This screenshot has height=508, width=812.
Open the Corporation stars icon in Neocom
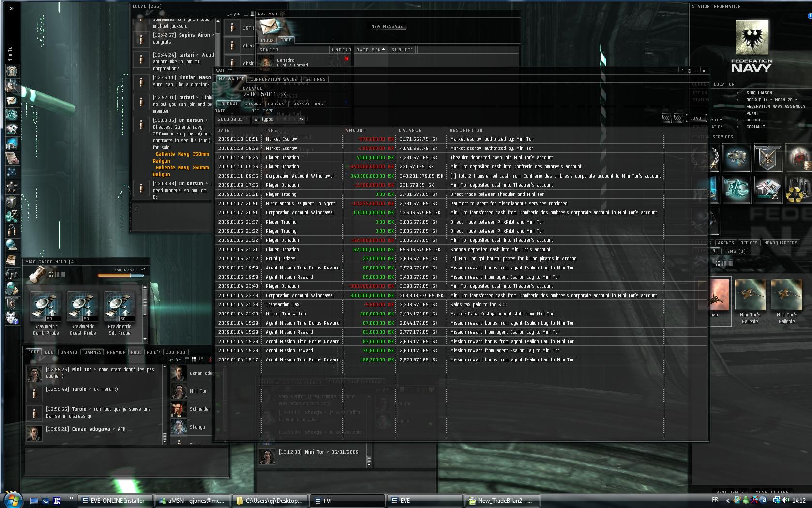coord(12,186)
